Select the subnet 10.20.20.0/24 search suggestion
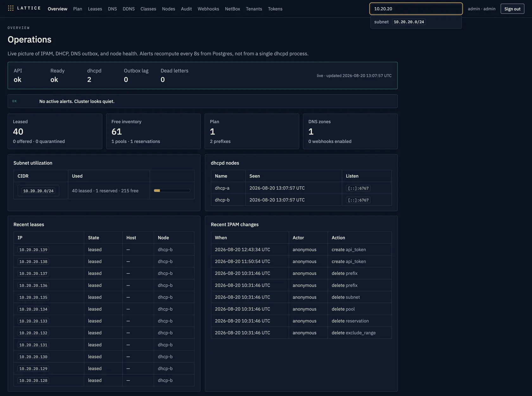Screen dimensions: 532x396 click(x=416, y=22)
